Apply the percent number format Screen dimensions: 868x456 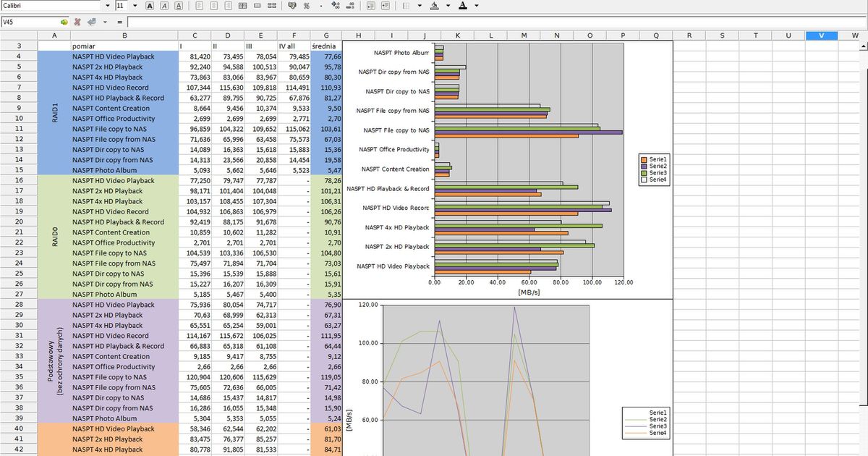(x=307, y=5)
